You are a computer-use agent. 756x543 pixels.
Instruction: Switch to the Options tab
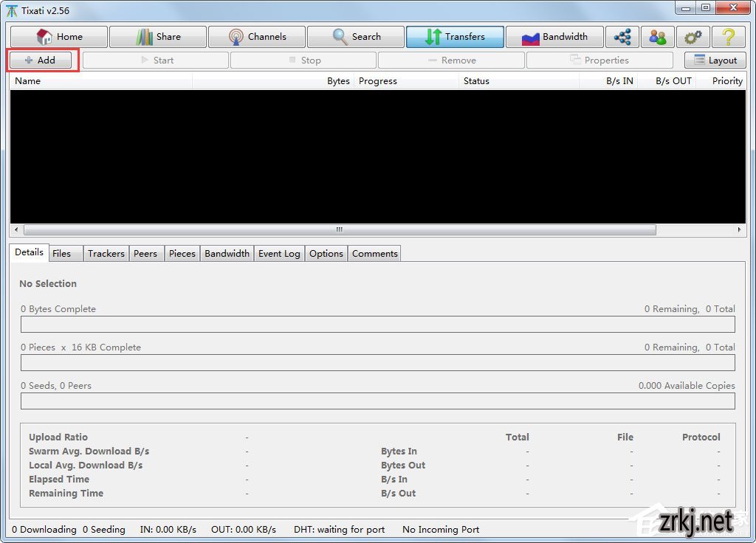tap(326, 254)
